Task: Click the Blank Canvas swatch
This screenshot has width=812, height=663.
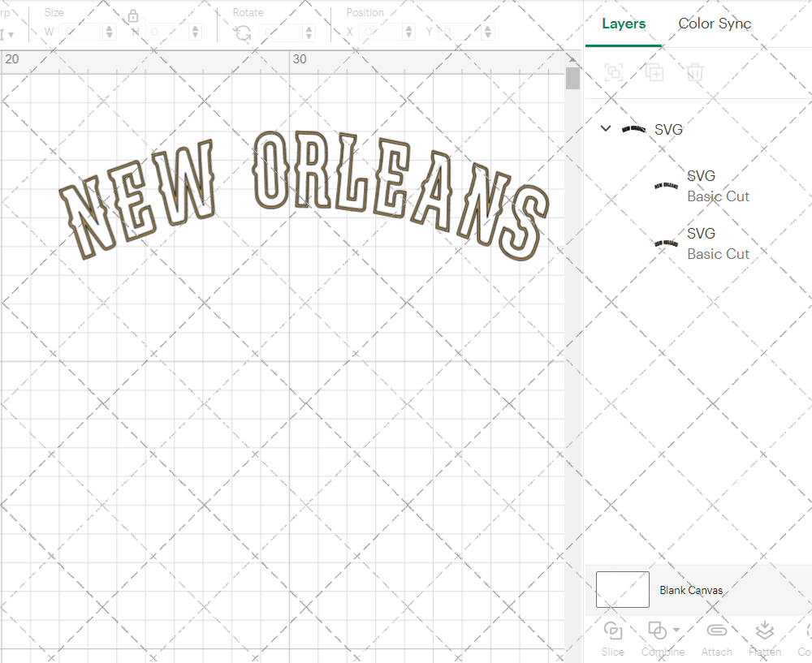Action: pyautogui.click(x=623, y=589)
